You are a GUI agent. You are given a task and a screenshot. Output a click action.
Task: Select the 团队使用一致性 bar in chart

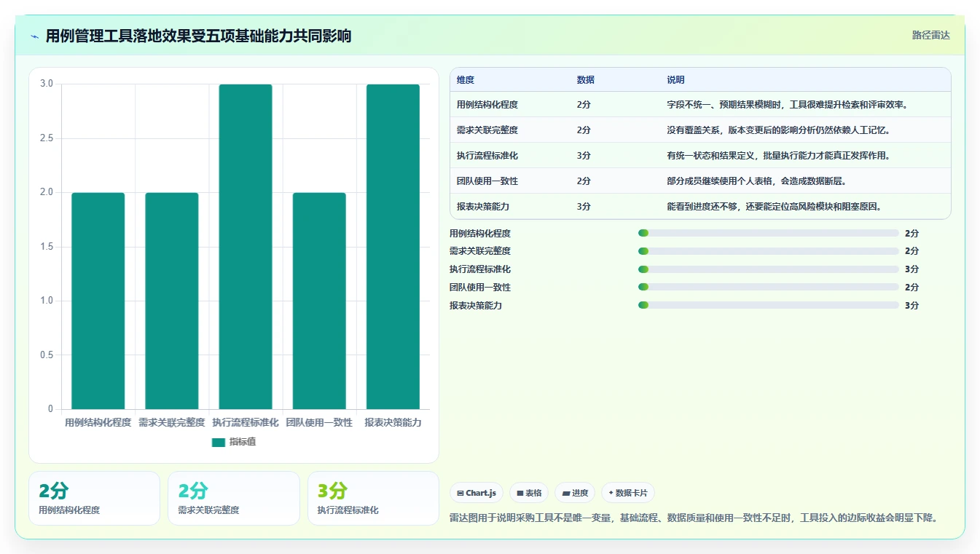tap(319, 301)
